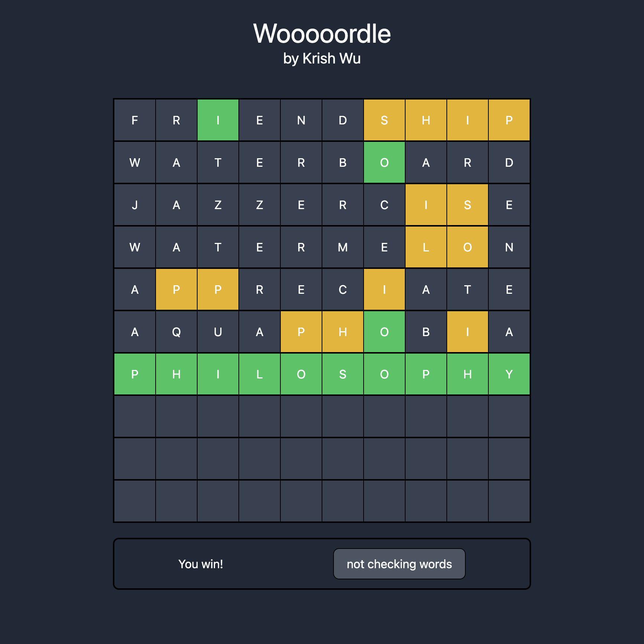
Task: Select the yellow H tile in AQUAPHOBIA
Action: 343,332
